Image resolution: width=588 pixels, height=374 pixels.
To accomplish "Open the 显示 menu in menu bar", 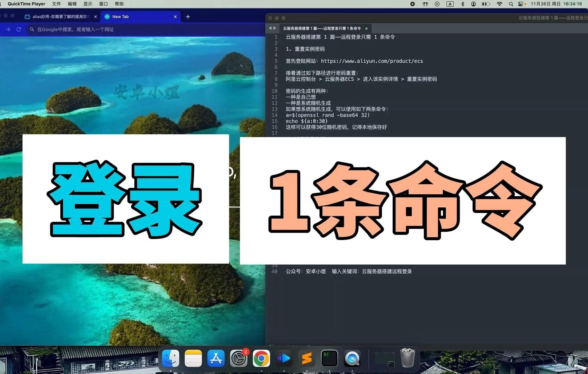I will click(x=88, y=4).
